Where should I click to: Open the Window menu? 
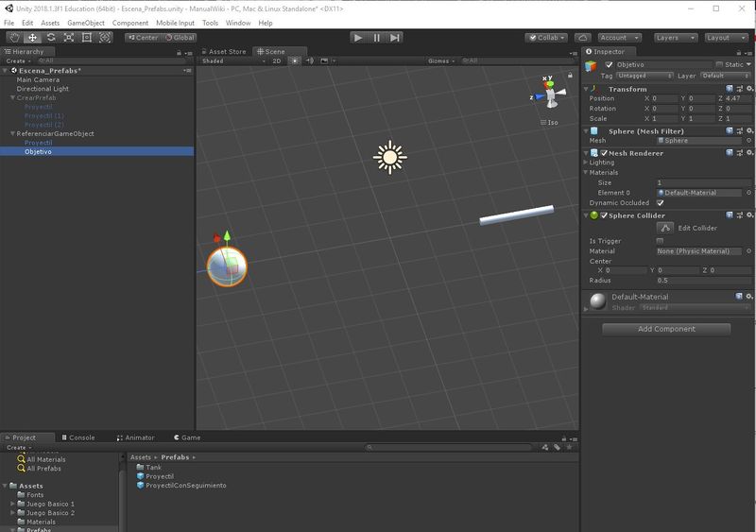[x=238, y=23]
